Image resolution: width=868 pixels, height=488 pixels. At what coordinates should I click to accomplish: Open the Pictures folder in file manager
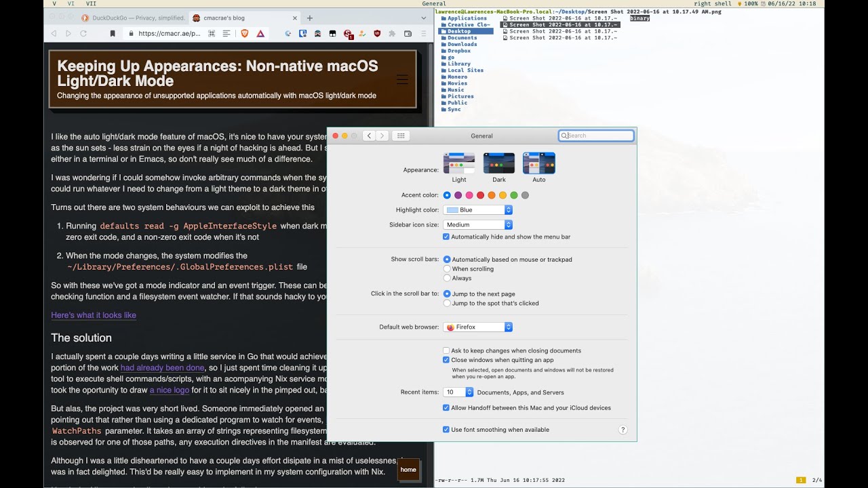click(x=460, y=96)
